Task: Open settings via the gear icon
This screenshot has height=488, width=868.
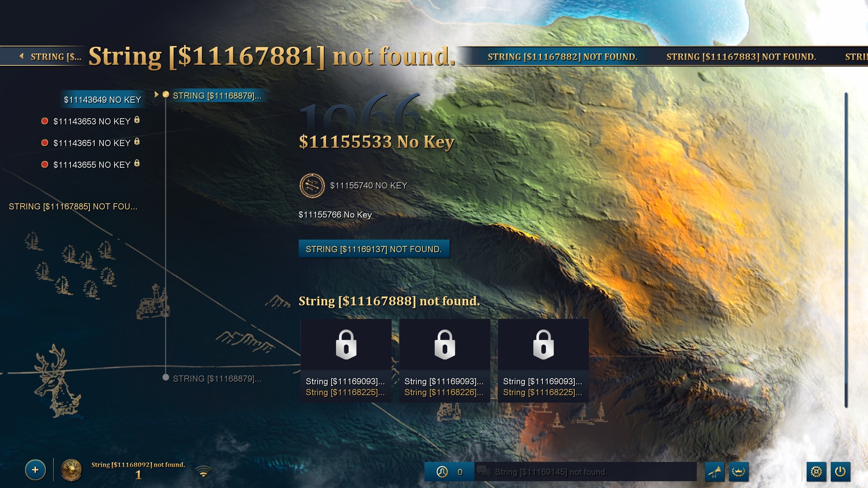Action: pos(816,472)
